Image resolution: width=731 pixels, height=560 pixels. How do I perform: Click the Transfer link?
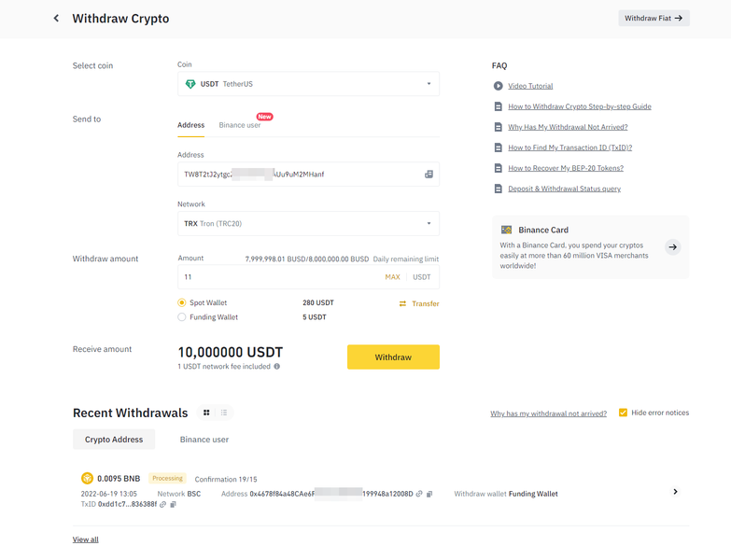point(425,303)
